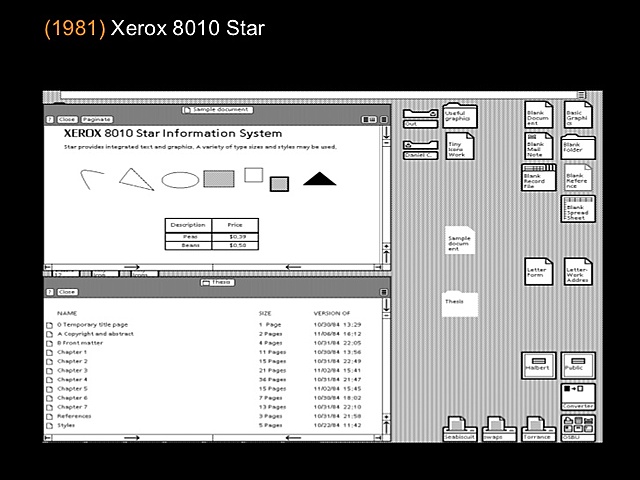This screenshot has width=640, height=480.
Task: Select the Torrance printer icon
Action: pyautogui.click(x=539, y=429)
